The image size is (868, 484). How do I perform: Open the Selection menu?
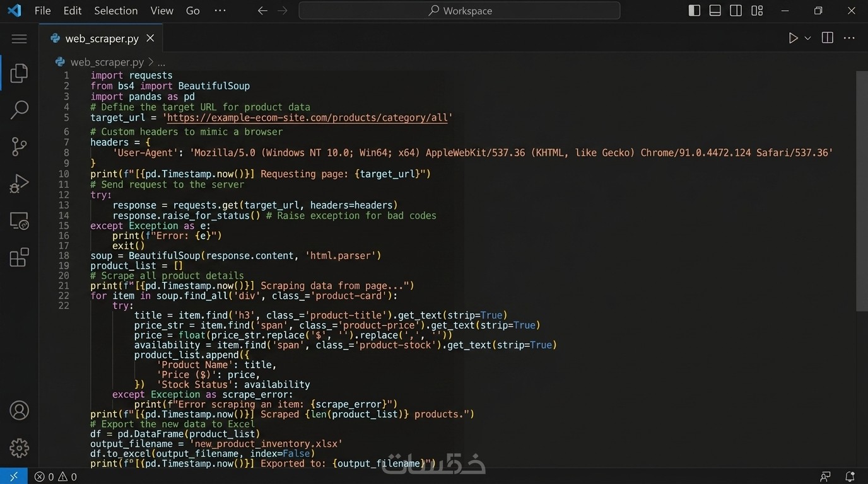click(116, 11)
